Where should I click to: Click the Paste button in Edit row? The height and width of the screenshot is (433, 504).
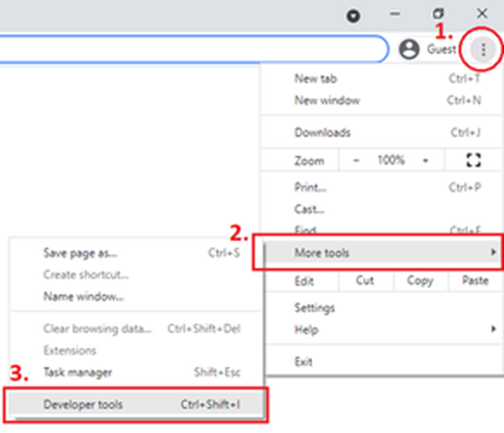tap(476, 281)
